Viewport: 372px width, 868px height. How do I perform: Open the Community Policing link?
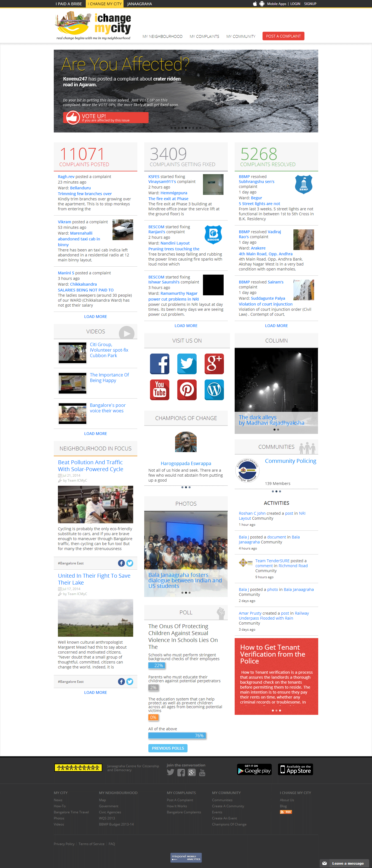pyautogui.click(x=290, y=461)
